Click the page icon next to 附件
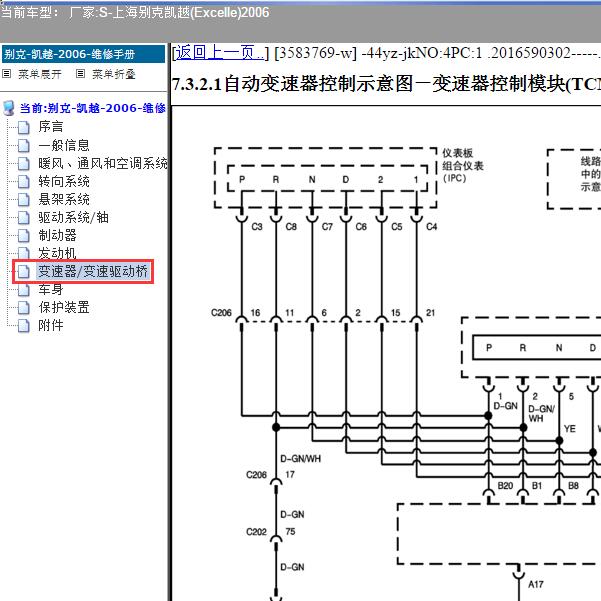The height and width of the screenshot is (601, 601). click(23, 325)
